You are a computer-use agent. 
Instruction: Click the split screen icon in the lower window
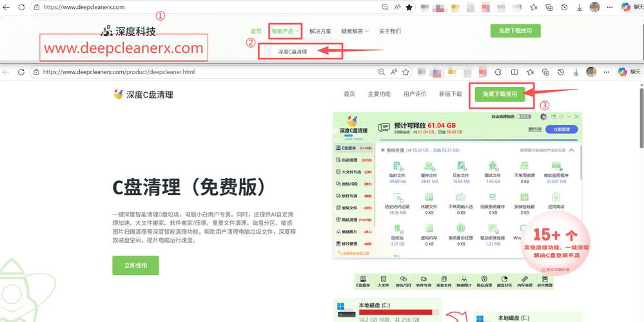(514, 71)
